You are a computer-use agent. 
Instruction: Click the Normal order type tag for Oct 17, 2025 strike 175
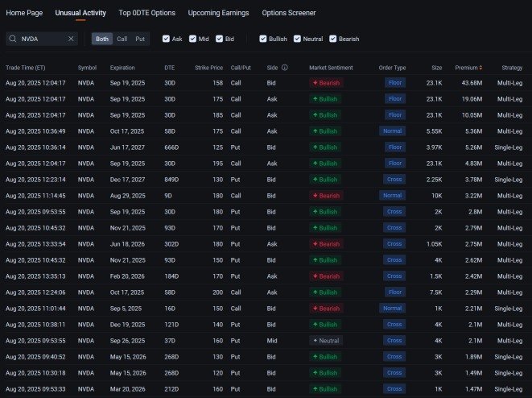(394, 131)
